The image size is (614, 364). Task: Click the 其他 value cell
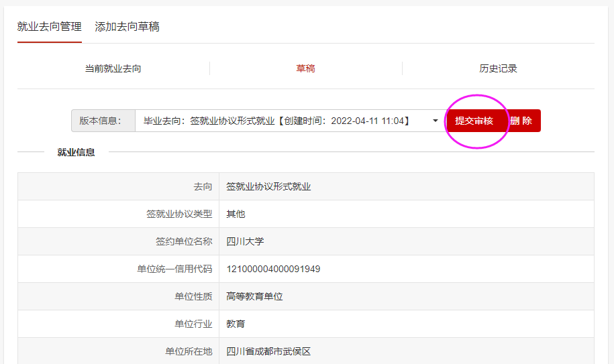click(236, 214)
